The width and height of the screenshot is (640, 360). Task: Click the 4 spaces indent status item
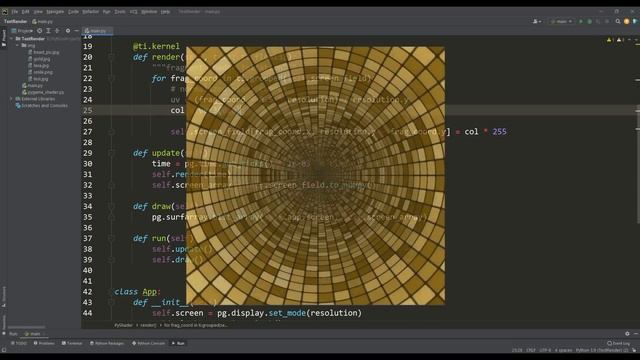click(564, 350)
